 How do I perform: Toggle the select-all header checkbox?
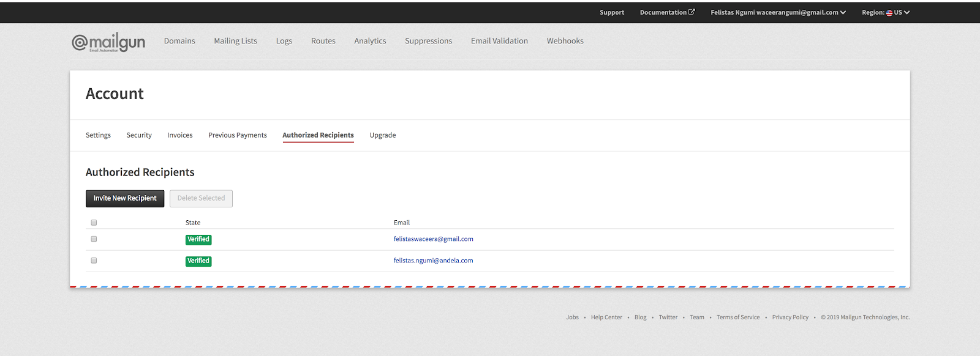pos(94,223)
